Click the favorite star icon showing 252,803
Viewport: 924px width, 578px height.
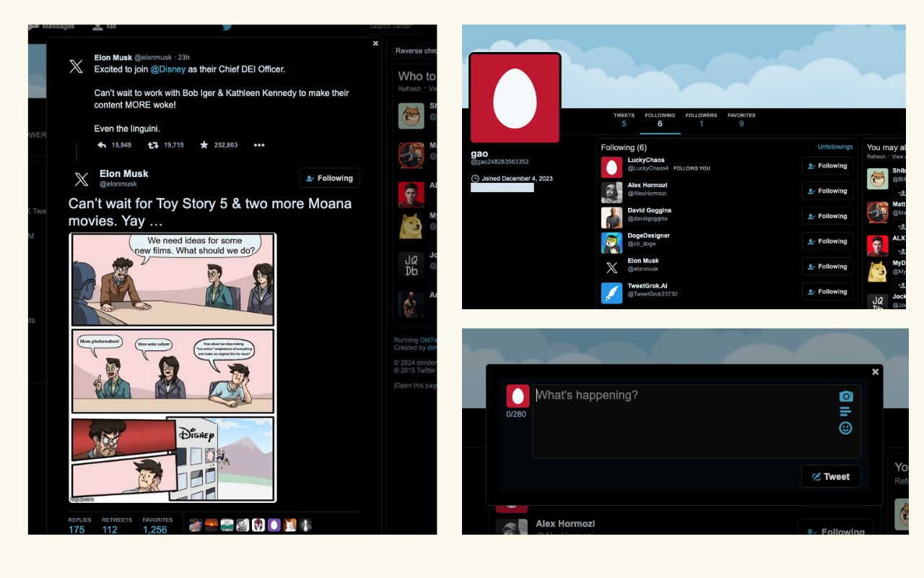(204, 145)
